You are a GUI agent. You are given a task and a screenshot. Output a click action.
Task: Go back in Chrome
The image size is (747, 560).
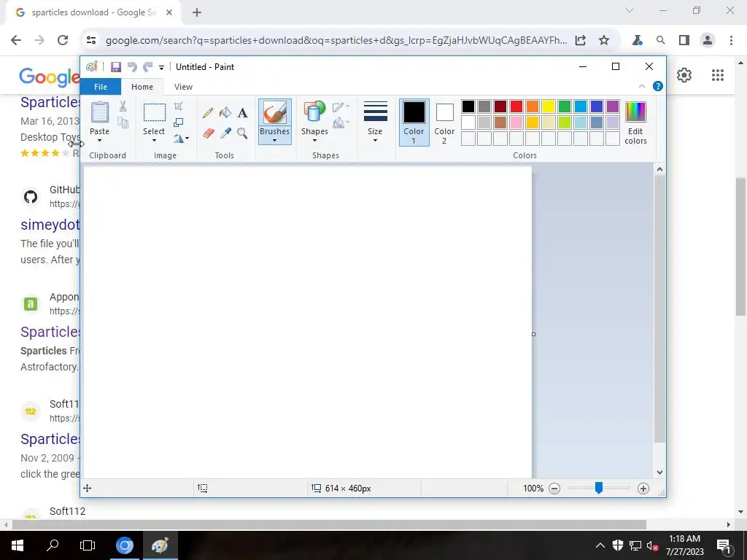pos(16,41)
